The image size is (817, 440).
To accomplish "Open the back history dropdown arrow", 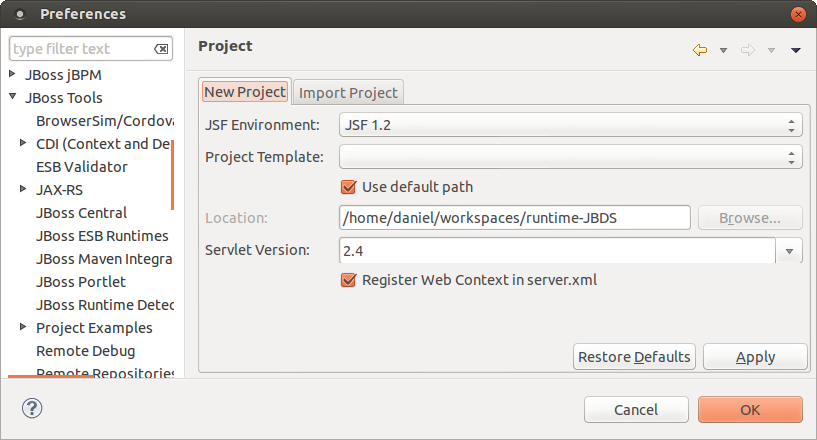I will [x=723, y=50].
